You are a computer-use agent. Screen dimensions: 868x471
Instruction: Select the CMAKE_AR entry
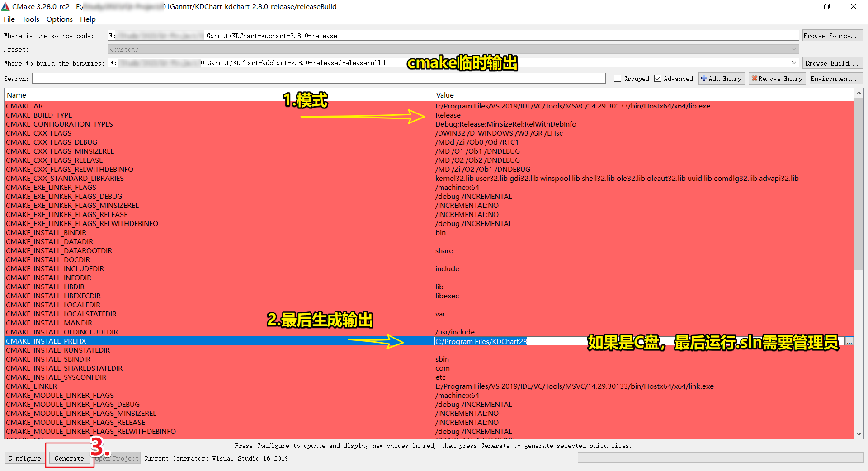tap(24, 106)
